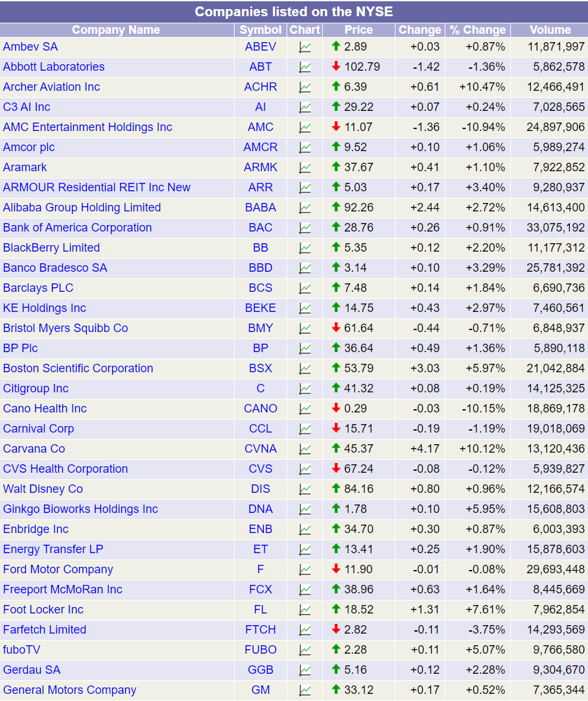Click the +10.47% change value

482,87
